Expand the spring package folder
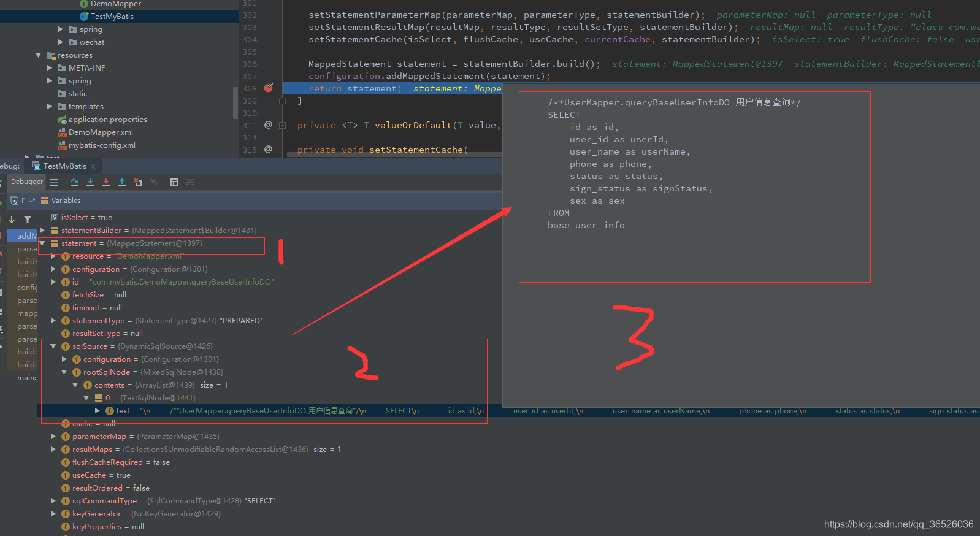 [x=61, y=29]
